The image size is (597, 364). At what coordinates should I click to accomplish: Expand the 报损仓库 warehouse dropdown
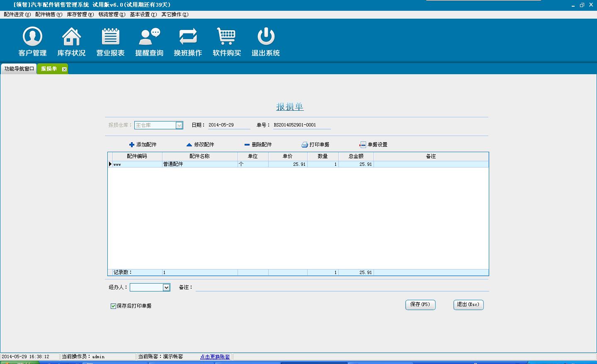(x=179, y=125)
